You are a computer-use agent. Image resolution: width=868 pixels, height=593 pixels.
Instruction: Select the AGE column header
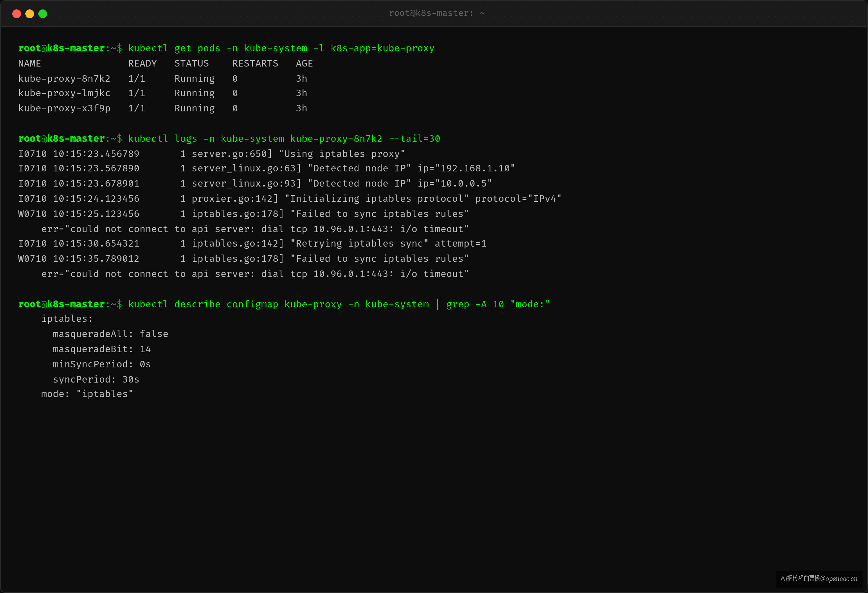click(304, 64)
